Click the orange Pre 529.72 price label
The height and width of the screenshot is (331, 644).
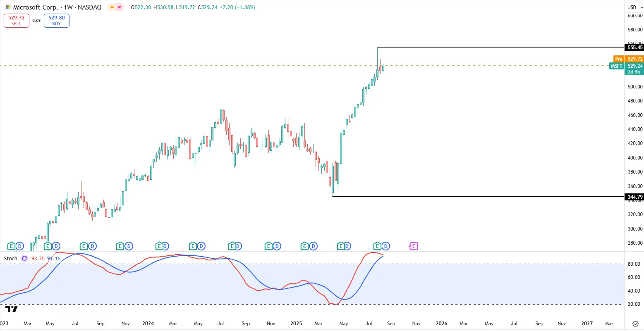[628, 59]
